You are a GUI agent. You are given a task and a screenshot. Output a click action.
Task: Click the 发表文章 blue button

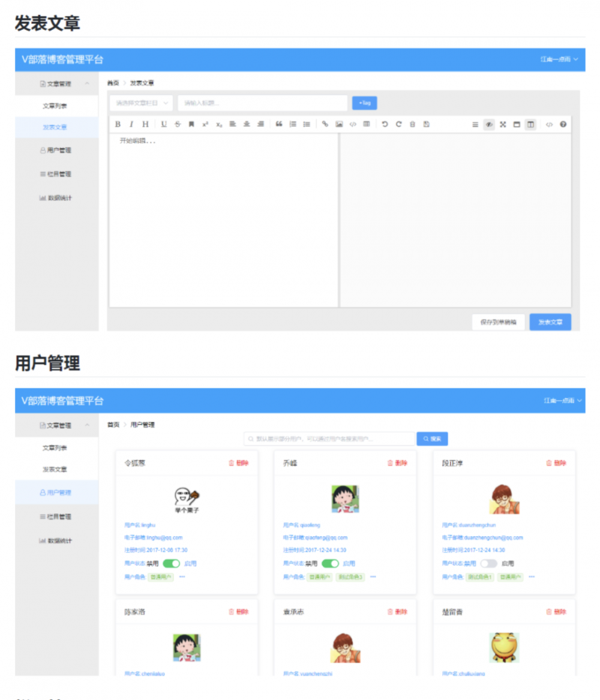coord(550,322)
